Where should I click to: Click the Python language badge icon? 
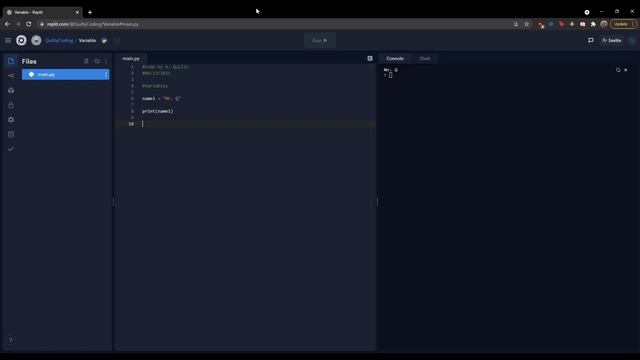coord(104,40)
